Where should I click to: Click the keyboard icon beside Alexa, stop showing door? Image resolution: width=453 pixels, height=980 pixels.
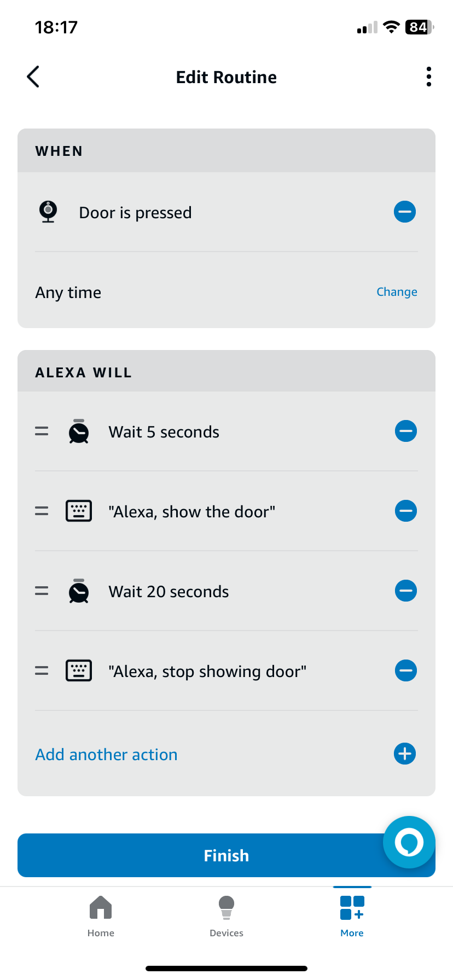78,670
